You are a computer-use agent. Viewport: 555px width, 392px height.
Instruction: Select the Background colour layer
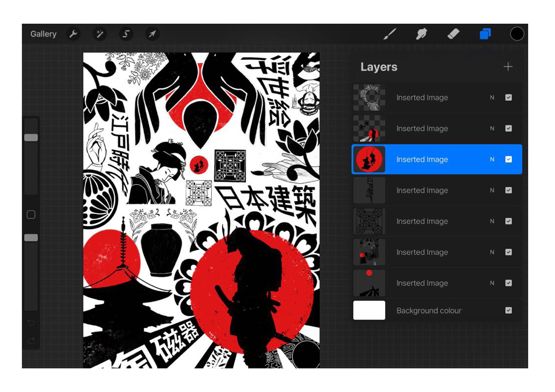pyautogui.click(x=429, y=311)
